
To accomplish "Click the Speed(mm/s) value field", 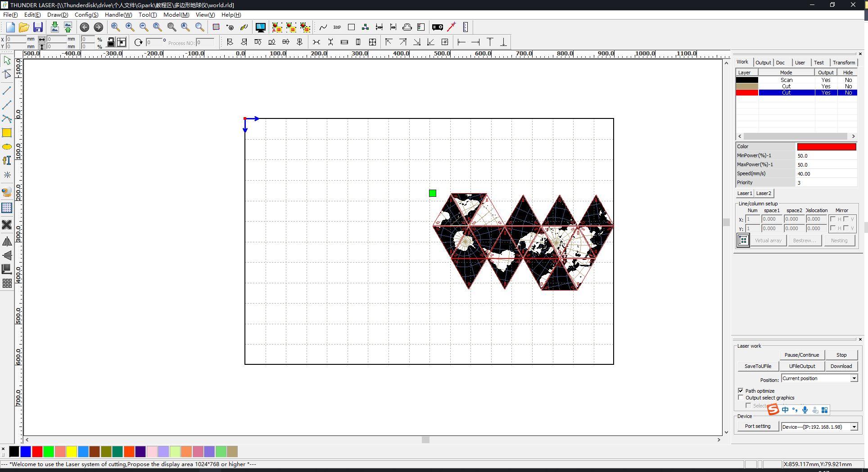I will point(827,174).
